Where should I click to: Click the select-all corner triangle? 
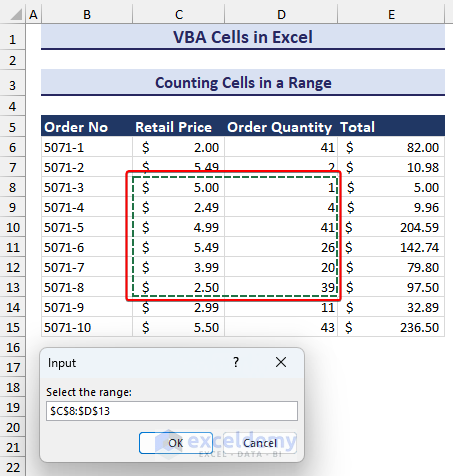(16, 14)
